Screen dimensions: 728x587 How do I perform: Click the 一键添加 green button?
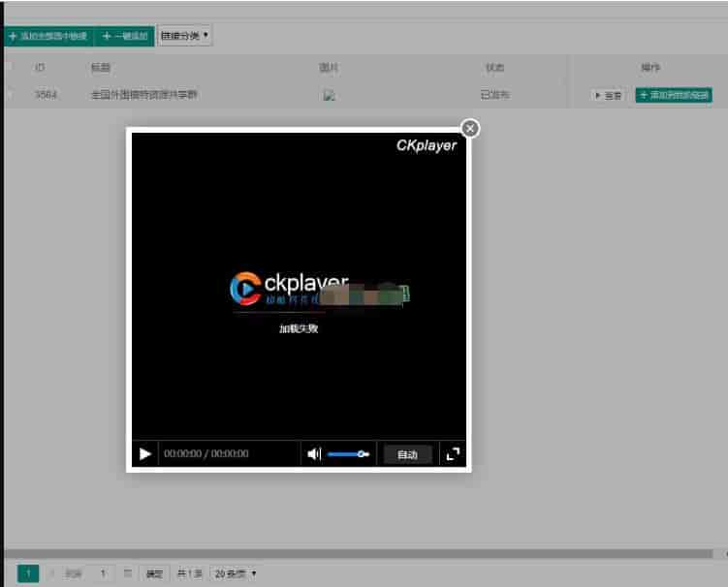pyautogui.click(x=124, y=36)
